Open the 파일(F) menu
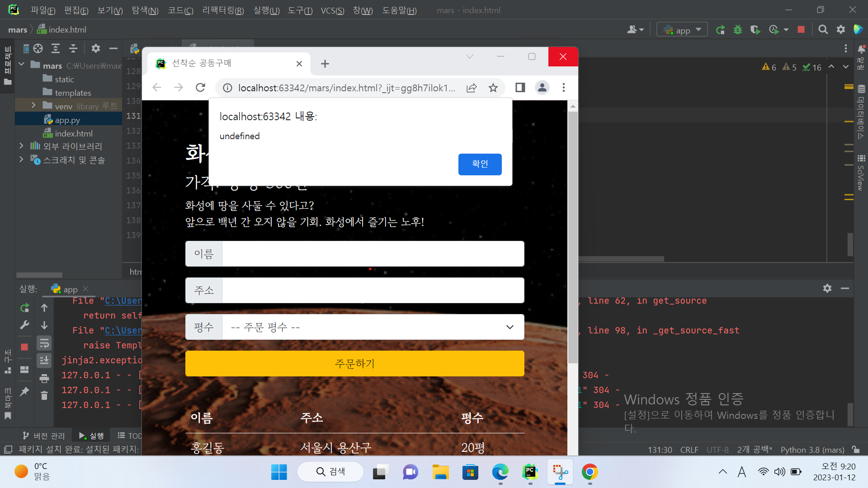This screenshot has height=488, width=868. tap(43, 10)
